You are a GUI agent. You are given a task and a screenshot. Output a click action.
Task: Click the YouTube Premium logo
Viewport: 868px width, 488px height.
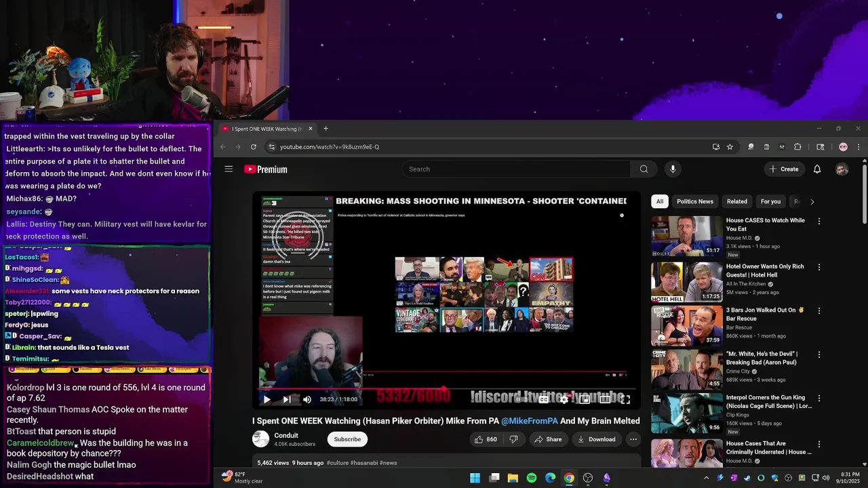(266, 169)
